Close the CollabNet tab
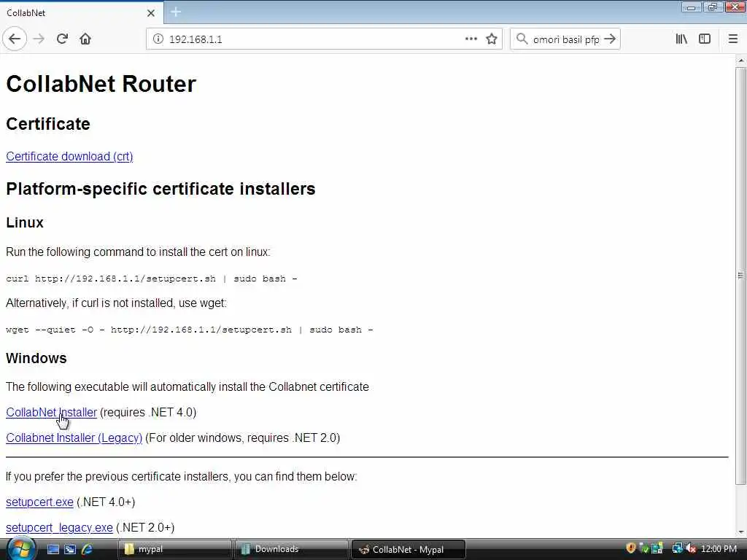 click(x=150, y=13)
